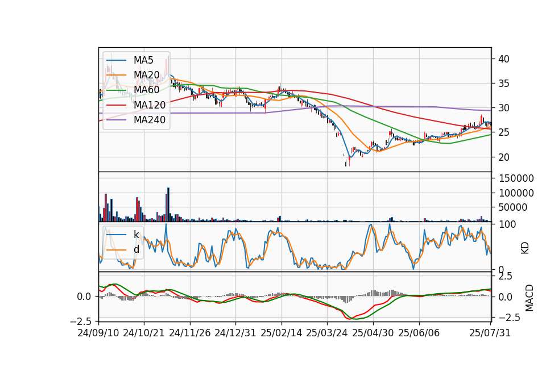Click the 24/10/21 date label

(x=144, y=333)
